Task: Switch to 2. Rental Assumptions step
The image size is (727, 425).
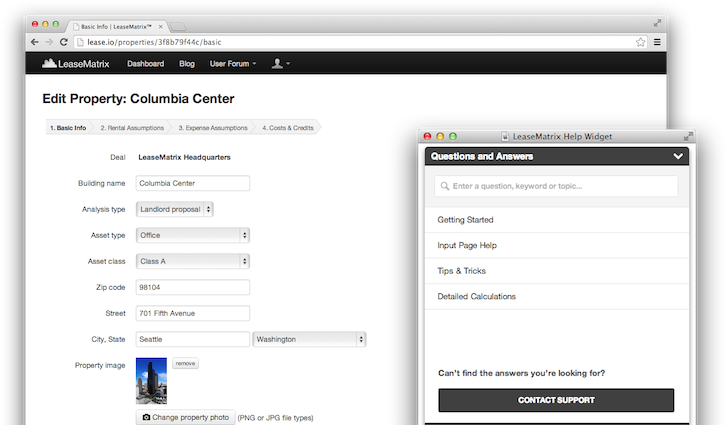Action: (x=132, y=127)
